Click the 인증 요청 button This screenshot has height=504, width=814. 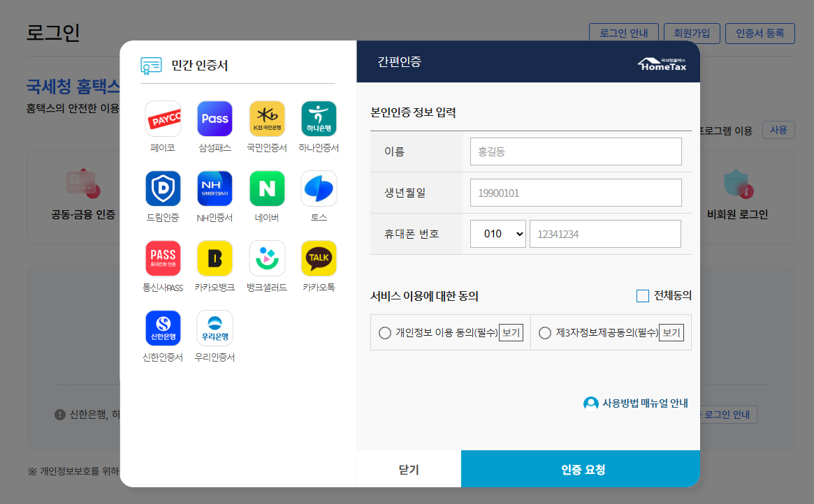pyautogui.click(x=581, y=469)
